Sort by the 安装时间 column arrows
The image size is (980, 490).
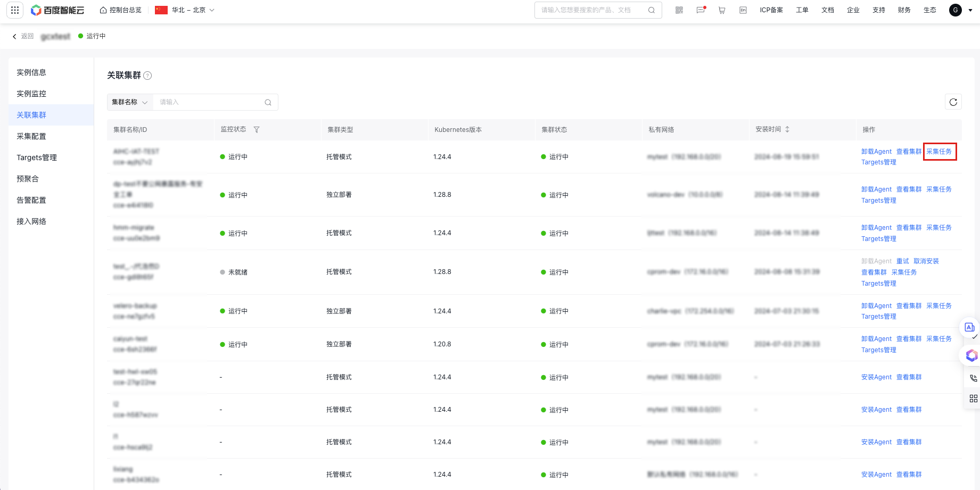(x=787, y=129)
